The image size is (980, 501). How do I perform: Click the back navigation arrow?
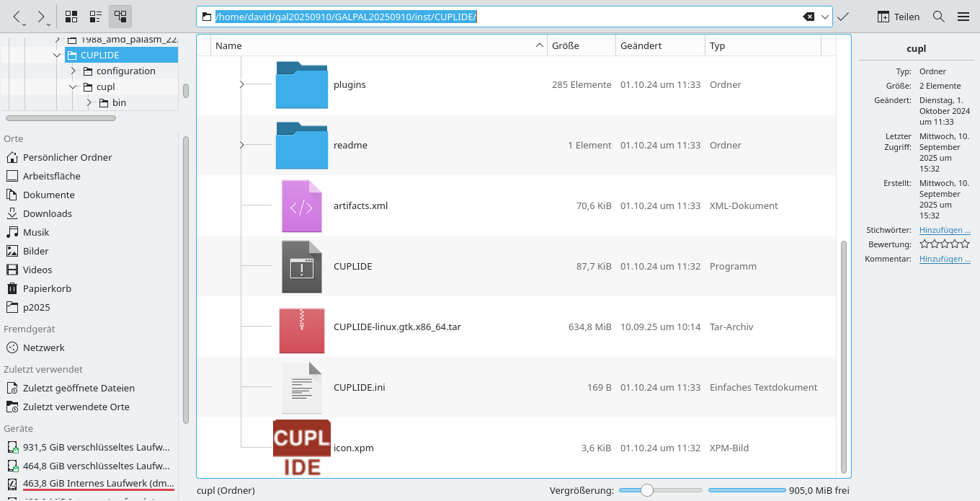coord(16,15)
